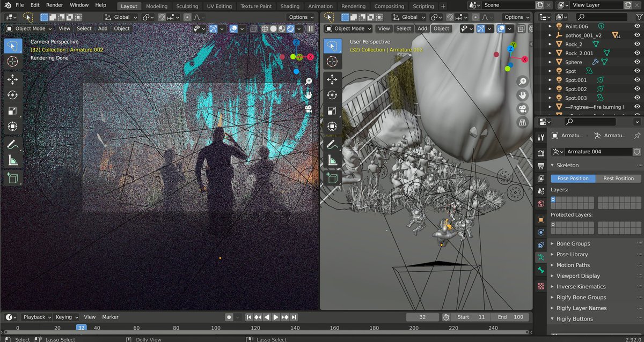The width and height of the screenshot is (644, 342).
Task: Select the Cursor tool in left viewport
Action: (12, 62)
